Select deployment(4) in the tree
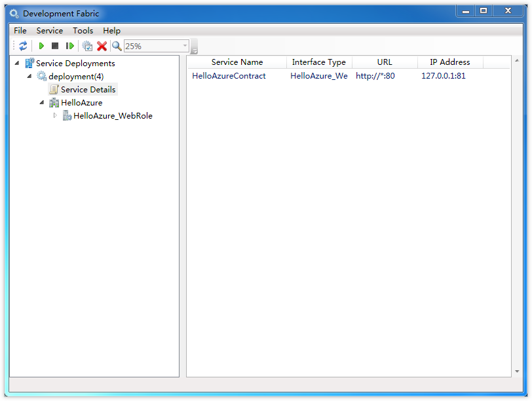 (x=76, y=77)
